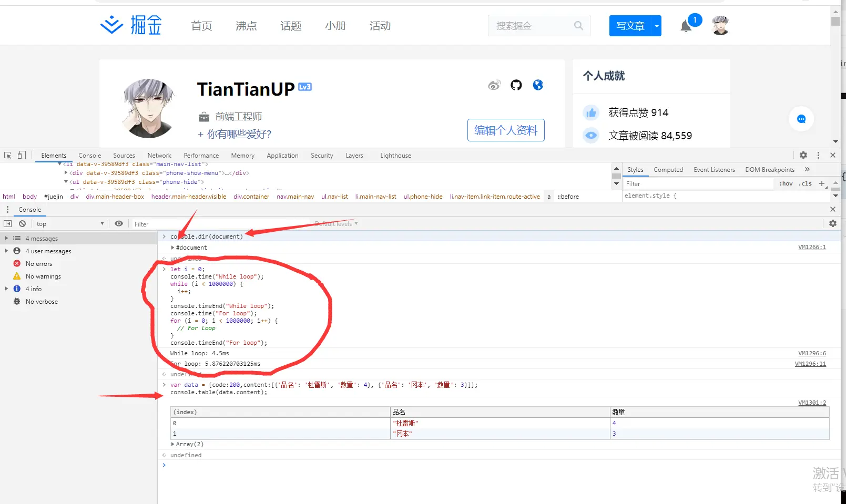
Task: Switch to the Performance tab
Action: pos(201,156)
